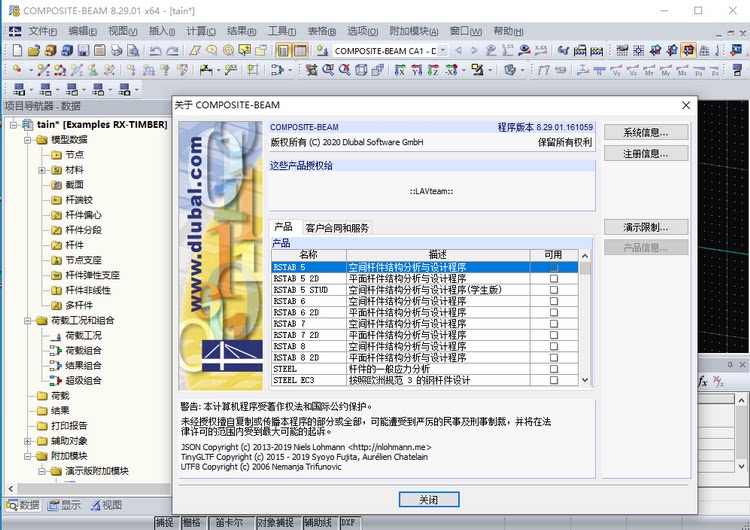Create a new model with blank page icon

(x=17, y=50)
